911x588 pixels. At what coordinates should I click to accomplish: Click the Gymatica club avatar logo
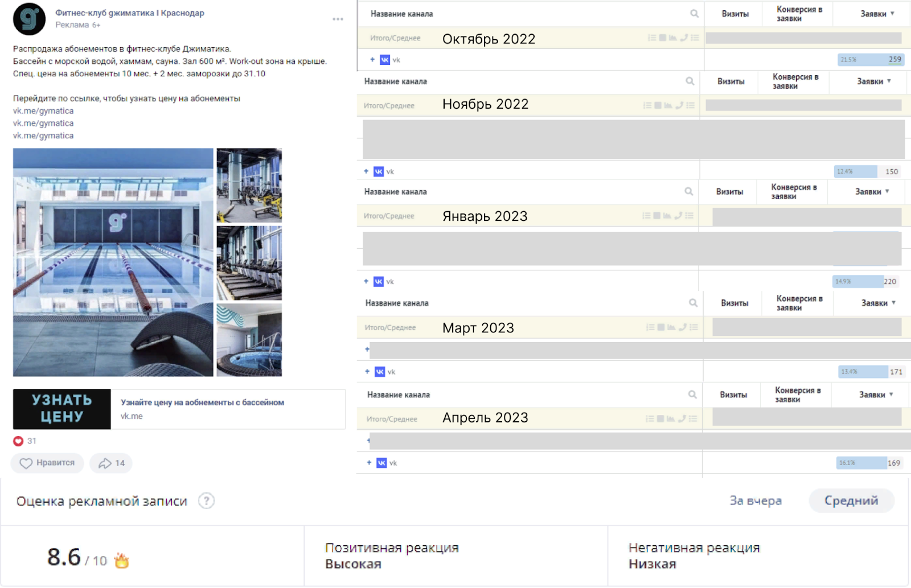(29, 19)
